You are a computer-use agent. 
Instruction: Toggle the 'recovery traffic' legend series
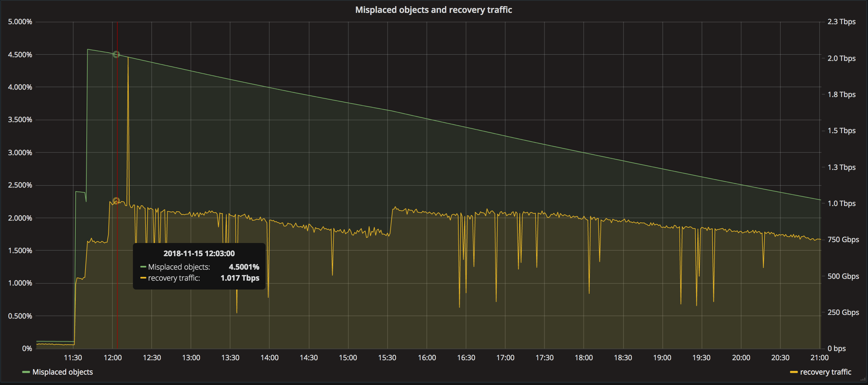[x=825, y=372]
